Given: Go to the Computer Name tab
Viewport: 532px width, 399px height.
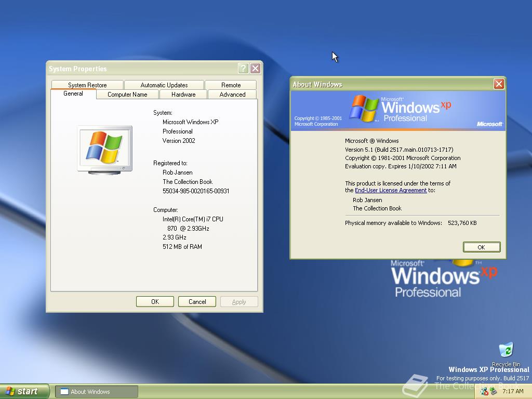Looking at the screenshot, I should [x=127, y=95].
